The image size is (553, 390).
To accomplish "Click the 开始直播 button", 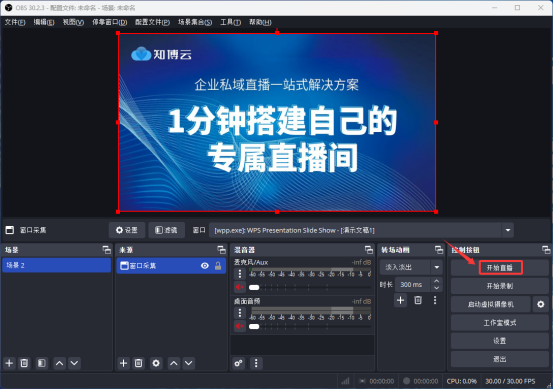I will click(500, 268).
